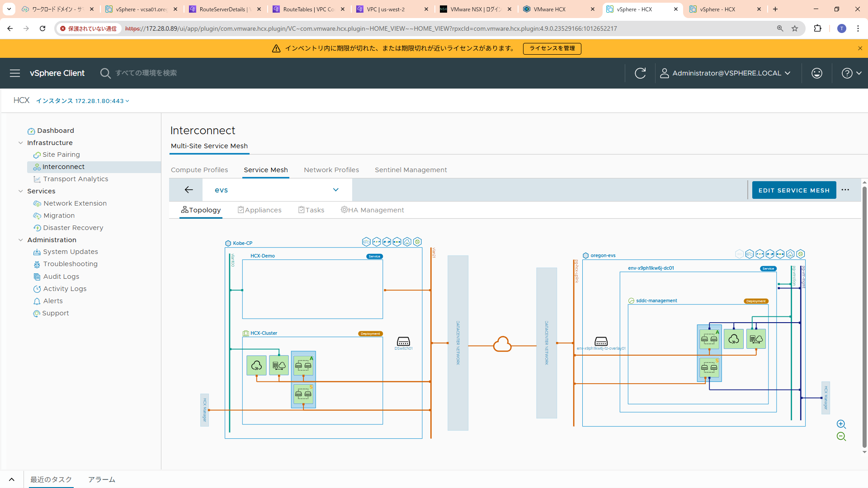Viewport: 868px width, 488px height.
Task: Click the zoom out topology icon
Action: tap(841, 436)
